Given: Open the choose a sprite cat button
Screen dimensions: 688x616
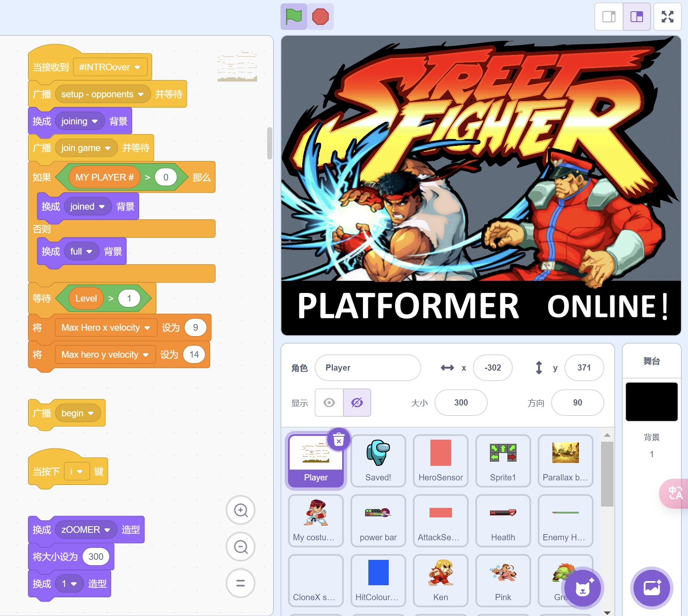Looking at the screenshot, I should coord(582,588).
